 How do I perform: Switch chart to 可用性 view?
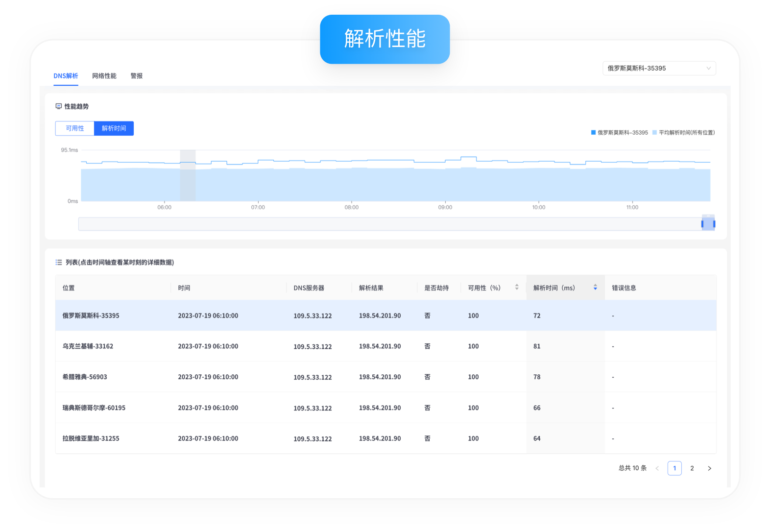75,128
